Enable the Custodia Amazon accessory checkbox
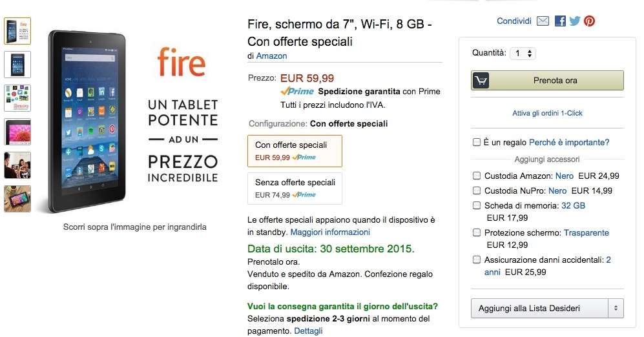Image resolution: width=644 pixels, height=337 pixels. click(477, 176)
